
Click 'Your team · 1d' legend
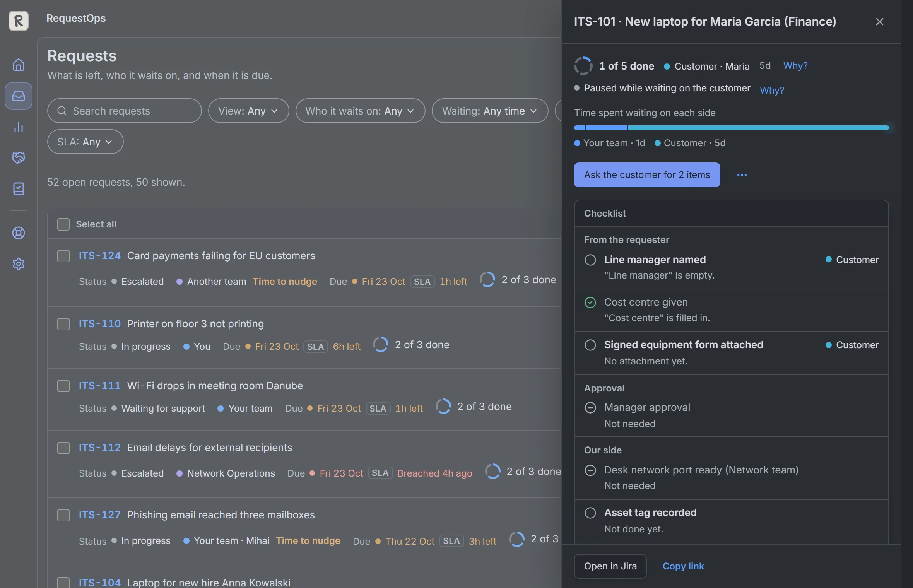610,143
